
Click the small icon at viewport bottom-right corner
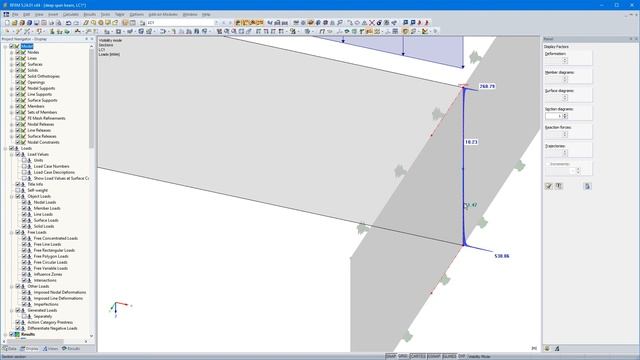(x=534, y=348)
